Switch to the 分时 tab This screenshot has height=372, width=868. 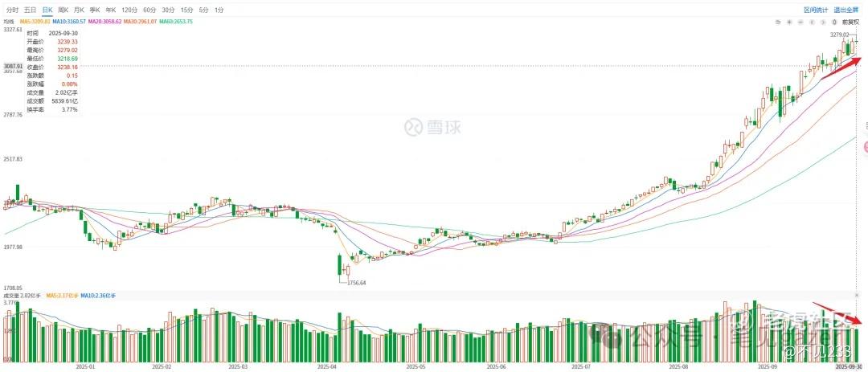[12, 10]
